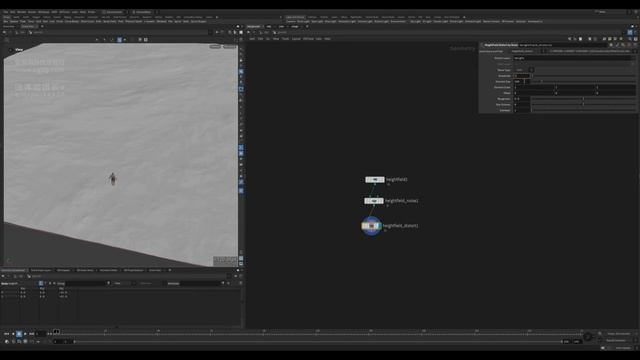The width and height of the screenshot is (640, 360).
Task: Open the Height Layer dropdown arrow
Action: click(x=633, y=58)
